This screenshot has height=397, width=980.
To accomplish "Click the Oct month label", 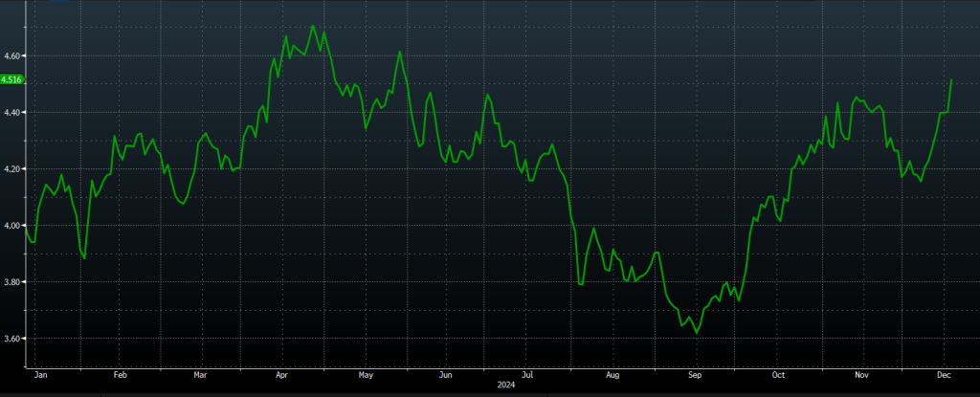I will pos(779,375).
